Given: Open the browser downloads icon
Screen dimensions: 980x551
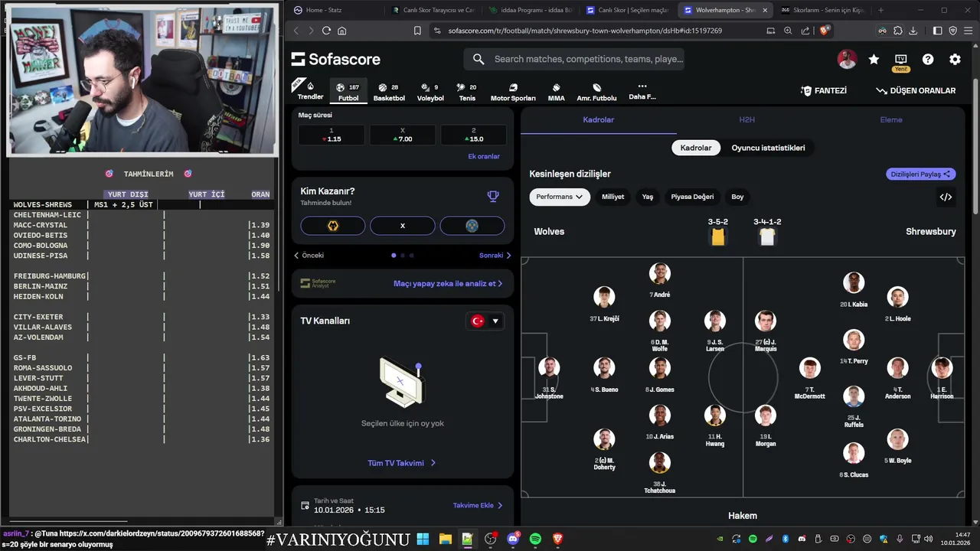Looking at the screenshot, I should (913, 31).
